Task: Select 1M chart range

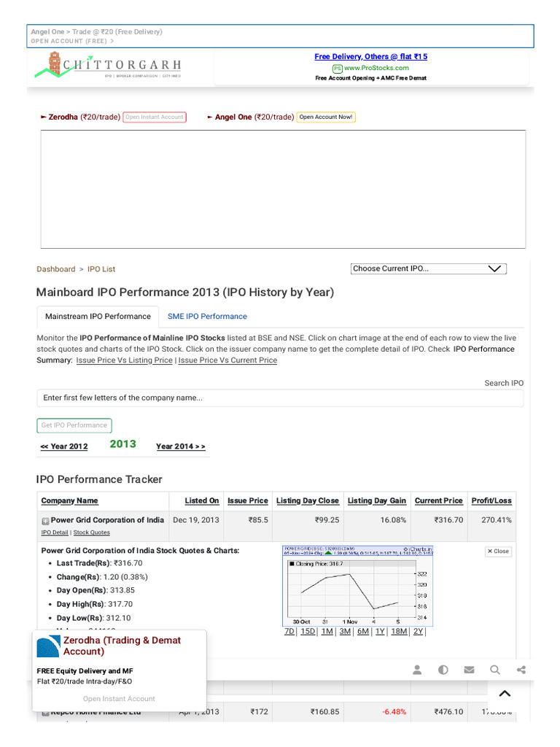Action: click(x=327, y=631)
